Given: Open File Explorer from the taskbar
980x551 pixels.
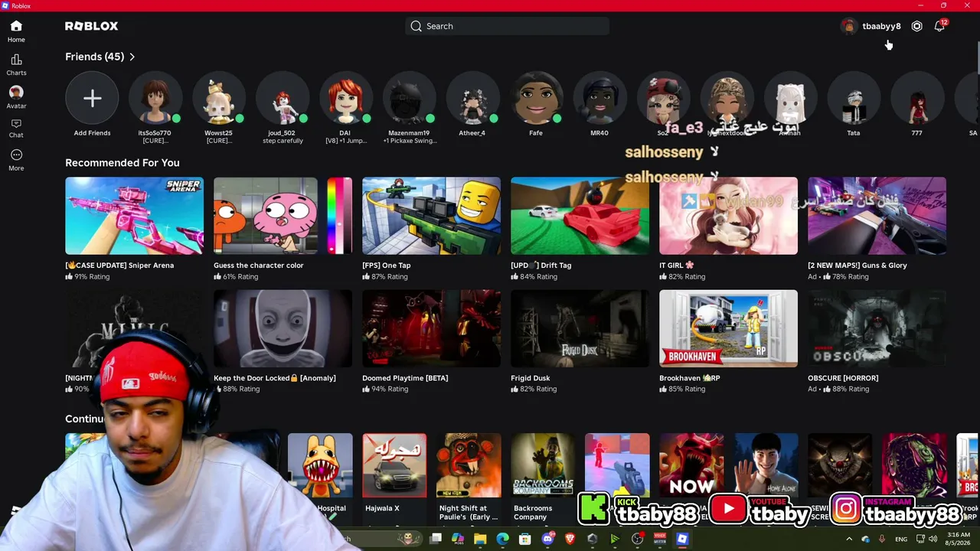Looking at the screenshot, I should (x=480, y=539).
